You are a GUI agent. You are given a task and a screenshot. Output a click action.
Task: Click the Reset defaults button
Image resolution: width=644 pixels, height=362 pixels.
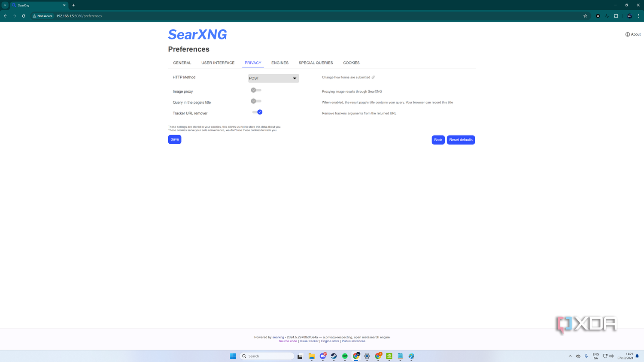pyautogui.click(x=461, y=140)
